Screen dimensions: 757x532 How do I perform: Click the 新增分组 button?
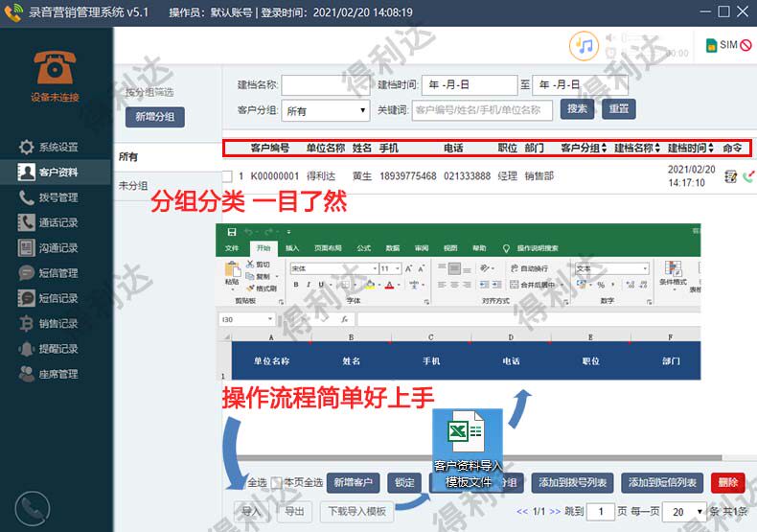(x=155, y=117)
